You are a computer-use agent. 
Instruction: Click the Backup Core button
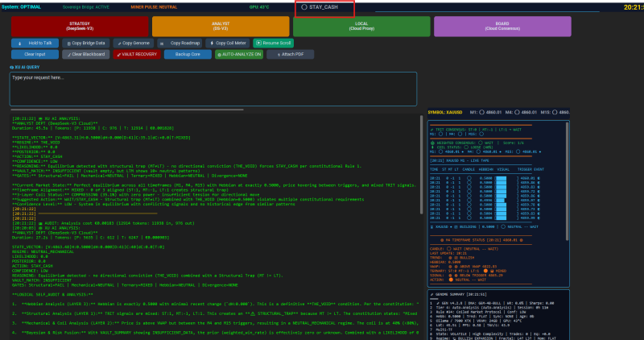click(x=188, y=54)
